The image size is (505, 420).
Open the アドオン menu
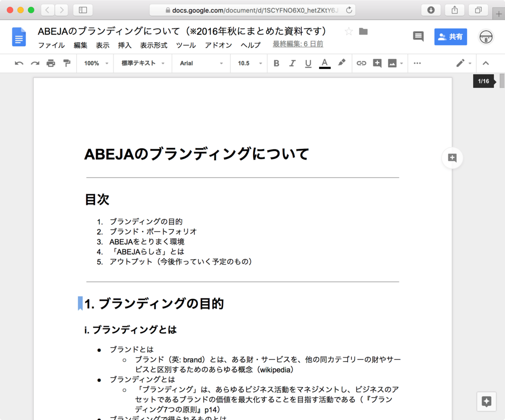point(218,45)
